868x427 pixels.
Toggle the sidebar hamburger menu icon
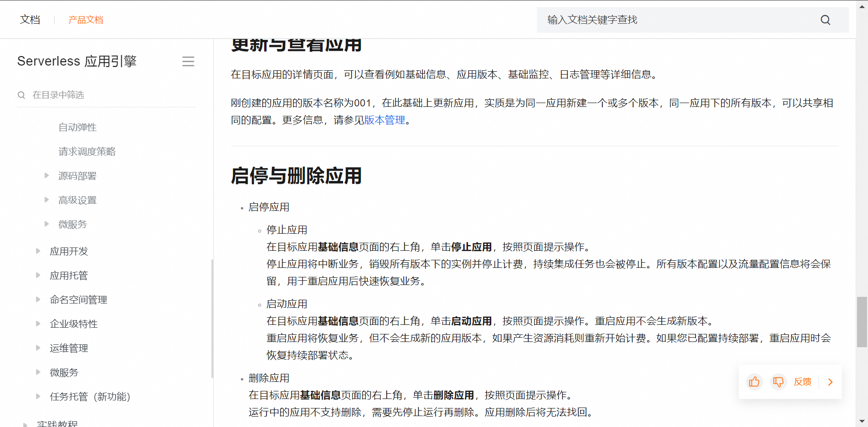click(x=188, y=61)
